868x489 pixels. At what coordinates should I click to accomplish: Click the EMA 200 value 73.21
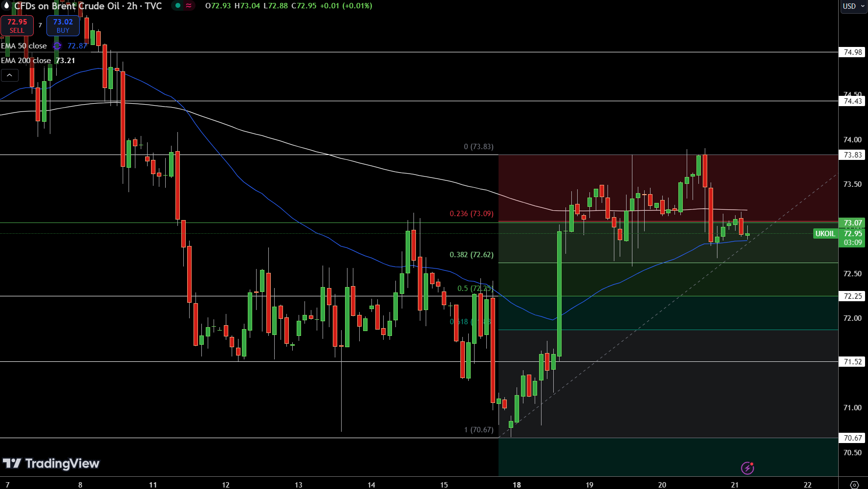(x=65, y=61)
